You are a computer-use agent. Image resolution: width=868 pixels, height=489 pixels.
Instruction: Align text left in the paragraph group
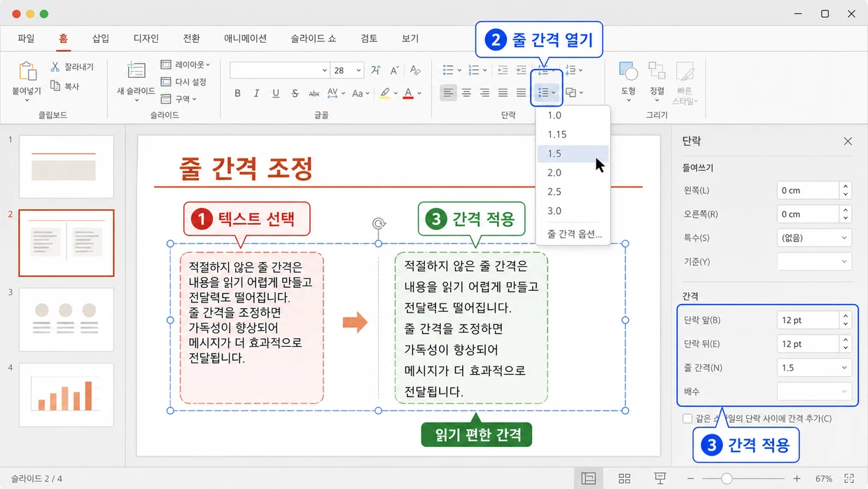(448, 92)
